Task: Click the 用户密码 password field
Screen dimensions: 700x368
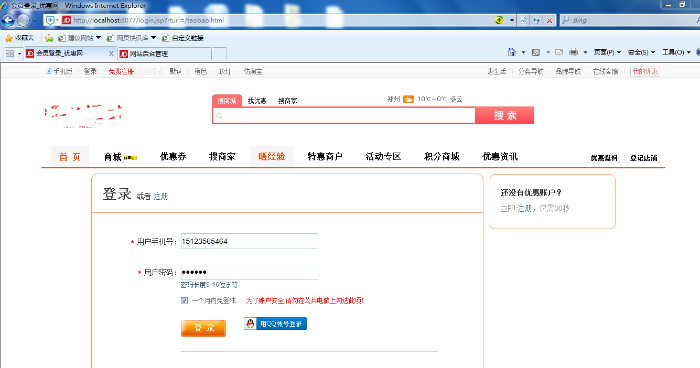Action: point(250,272)
